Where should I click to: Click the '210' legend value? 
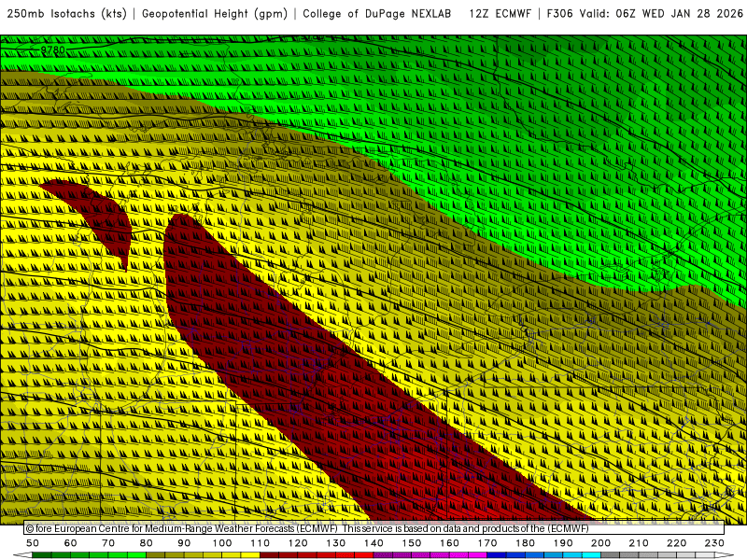639,543
